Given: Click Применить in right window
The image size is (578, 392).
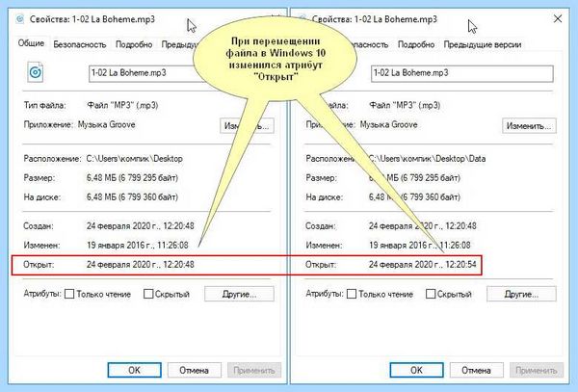Looking at the screenshot, I should pyautogui.click(x=537, y=370).
